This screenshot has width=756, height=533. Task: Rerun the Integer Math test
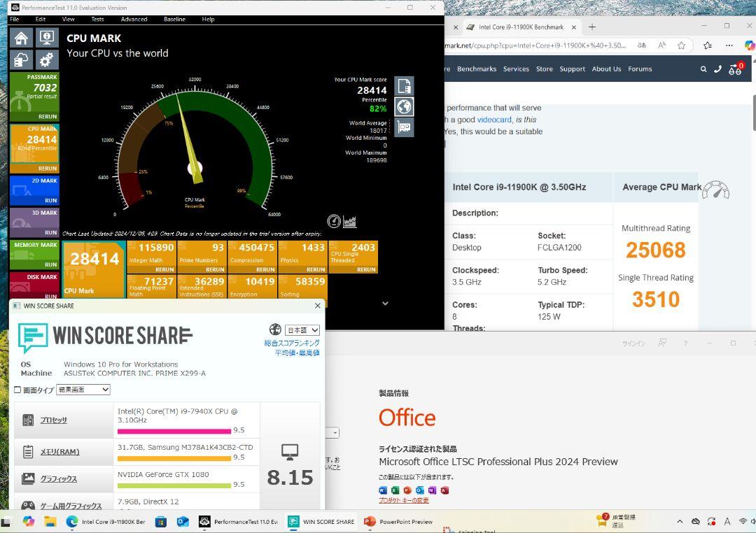click(x=164, y=270)
